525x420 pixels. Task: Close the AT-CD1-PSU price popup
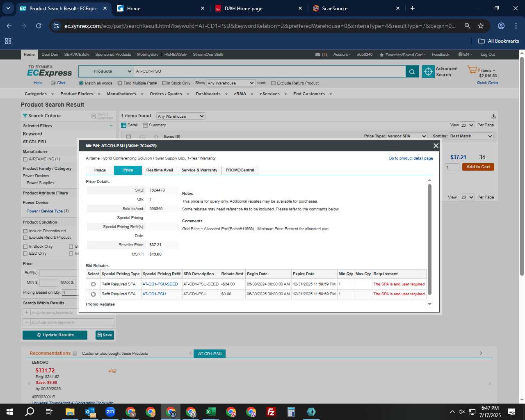coord(436,146)
